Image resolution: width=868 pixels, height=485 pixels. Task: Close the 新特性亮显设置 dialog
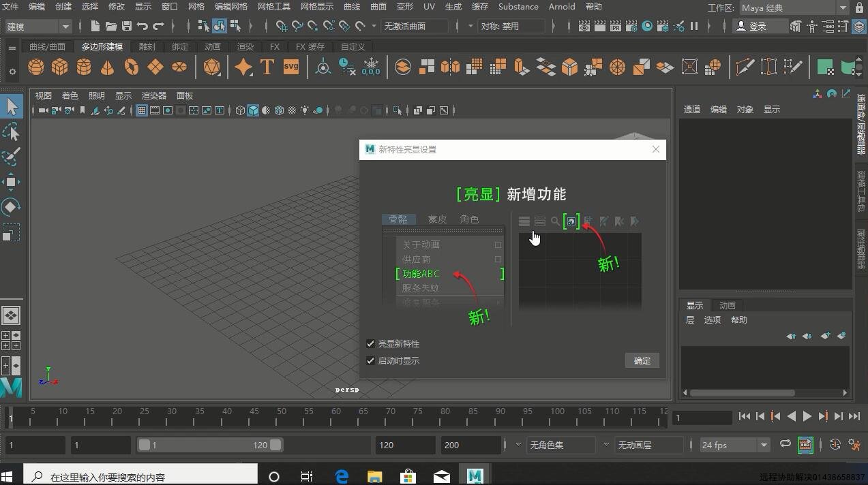(x=656, y=149)
